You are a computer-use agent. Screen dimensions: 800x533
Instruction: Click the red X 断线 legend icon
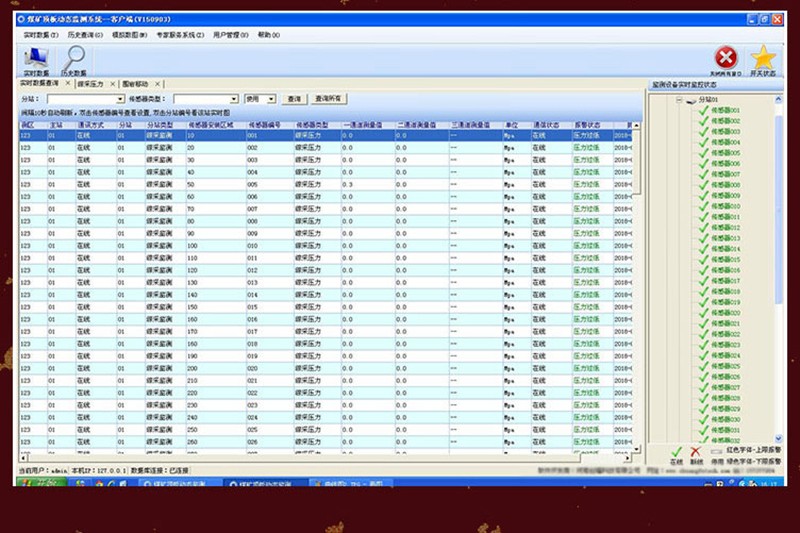[x=695, y=452]
